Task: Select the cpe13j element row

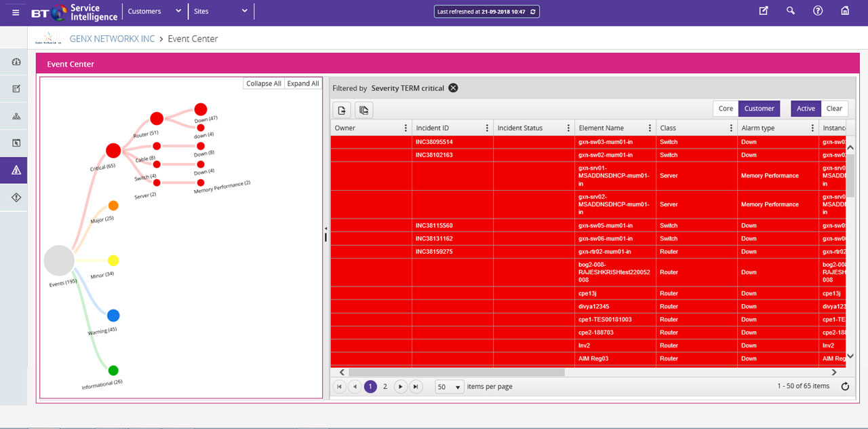Action: 587,294
